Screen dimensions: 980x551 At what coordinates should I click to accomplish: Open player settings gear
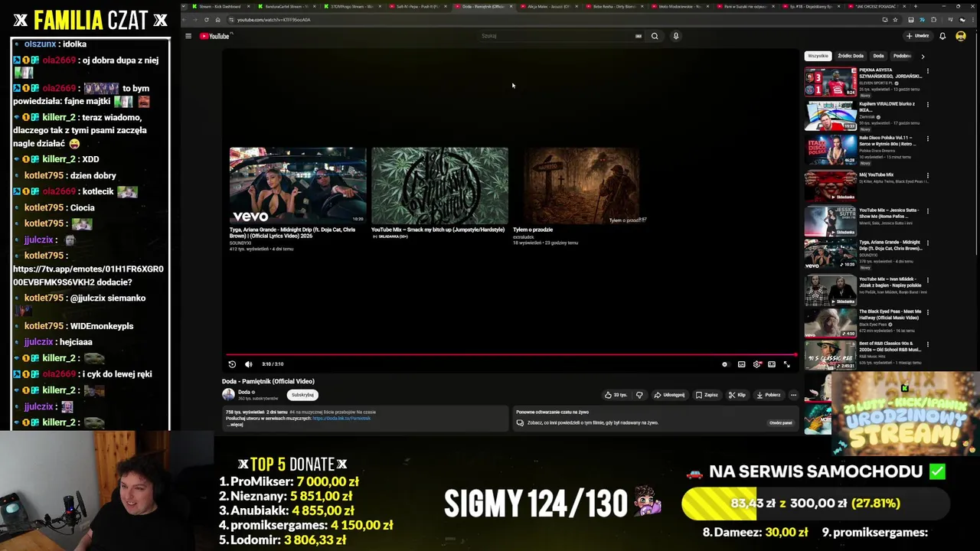[756, 364]
